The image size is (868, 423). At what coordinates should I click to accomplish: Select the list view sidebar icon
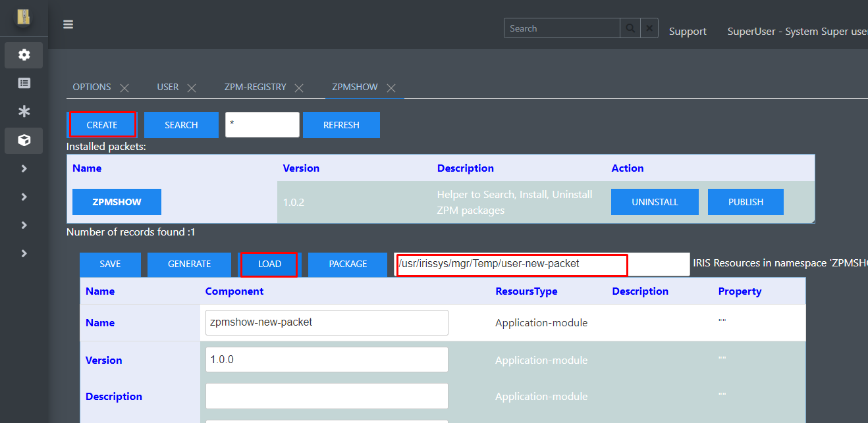[24, 84]
